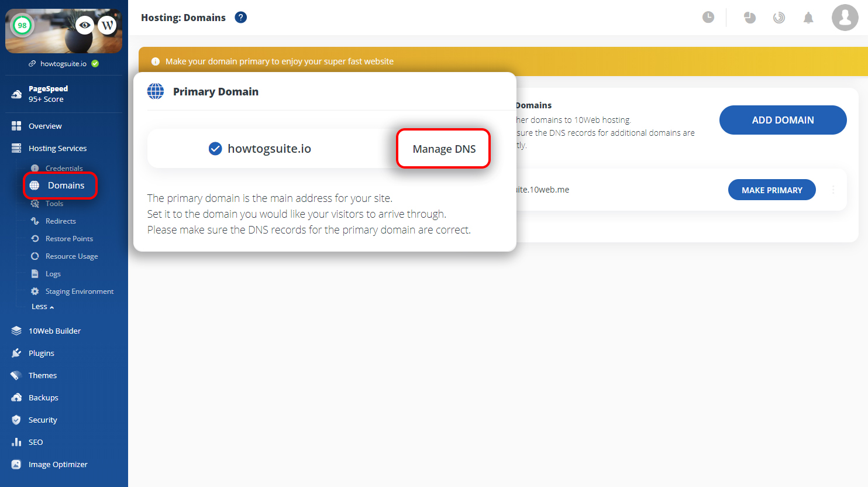Open WordPress admin via W icon
The image size is (868, 487).
(107, 25)
